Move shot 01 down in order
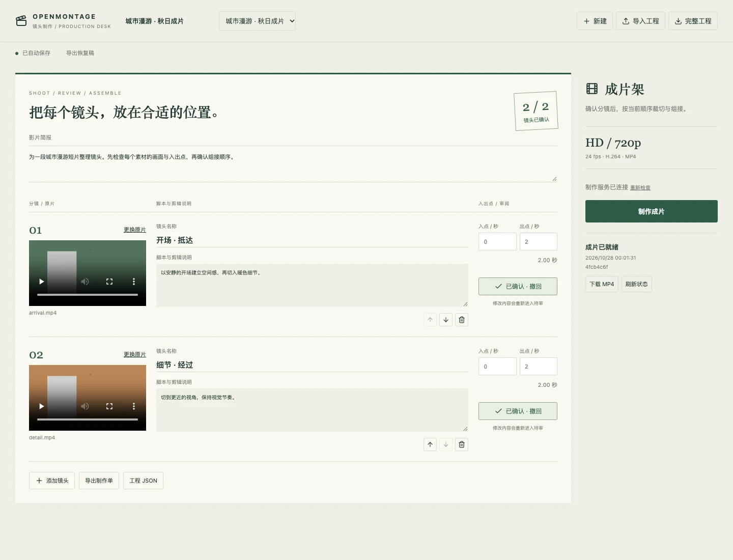733x560 pixels. [446, 320]
